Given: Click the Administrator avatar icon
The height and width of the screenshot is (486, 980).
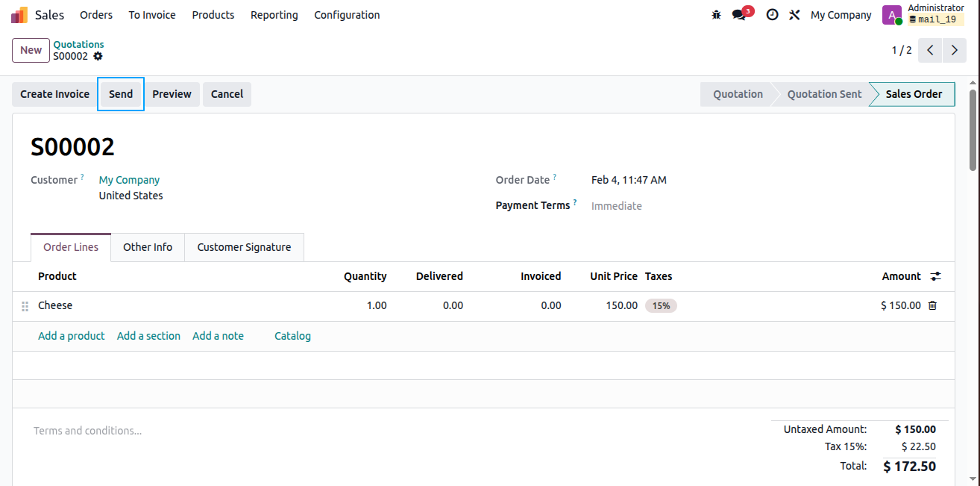Looking at the screenshot, I should tap(892, 15).
